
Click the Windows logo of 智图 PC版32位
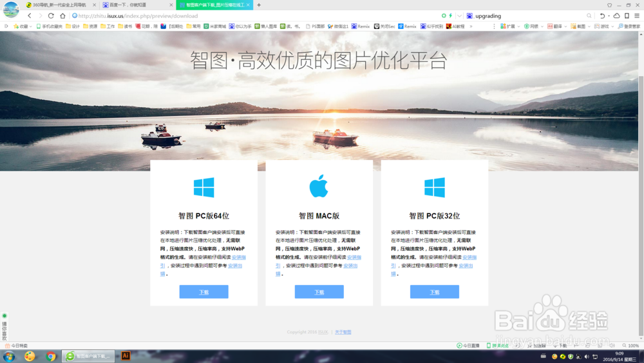[435, 187]
